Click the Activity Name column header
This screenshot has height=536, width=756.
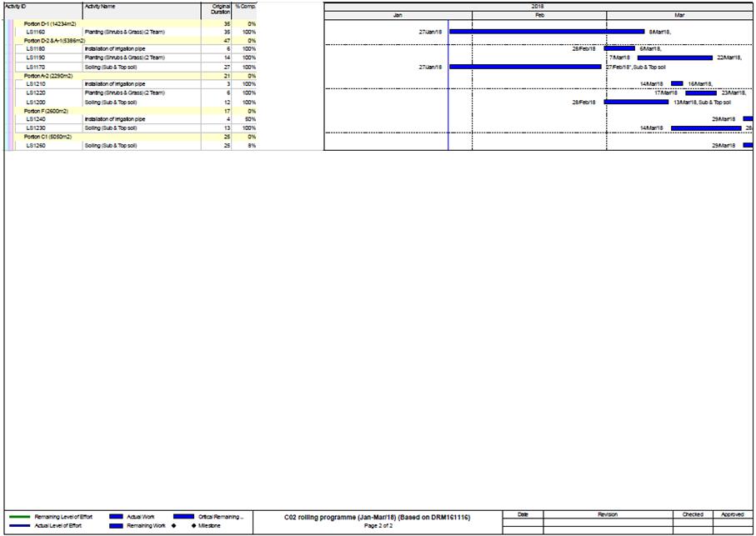click(142, 11)
